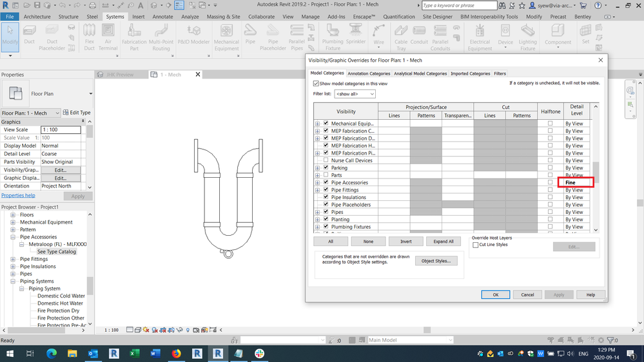Viewport: 644px width, 362px height.
Task: Click the Invert button
Action: point(405,242)
